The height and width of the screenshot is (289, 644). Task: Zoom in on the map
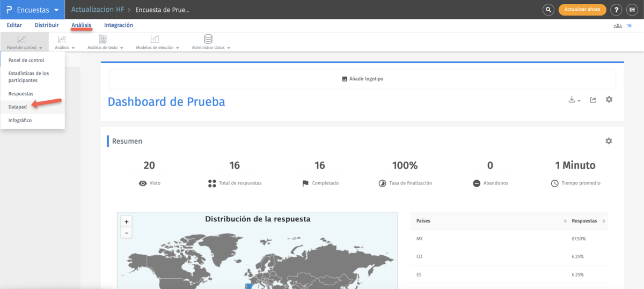pos(127,221)
